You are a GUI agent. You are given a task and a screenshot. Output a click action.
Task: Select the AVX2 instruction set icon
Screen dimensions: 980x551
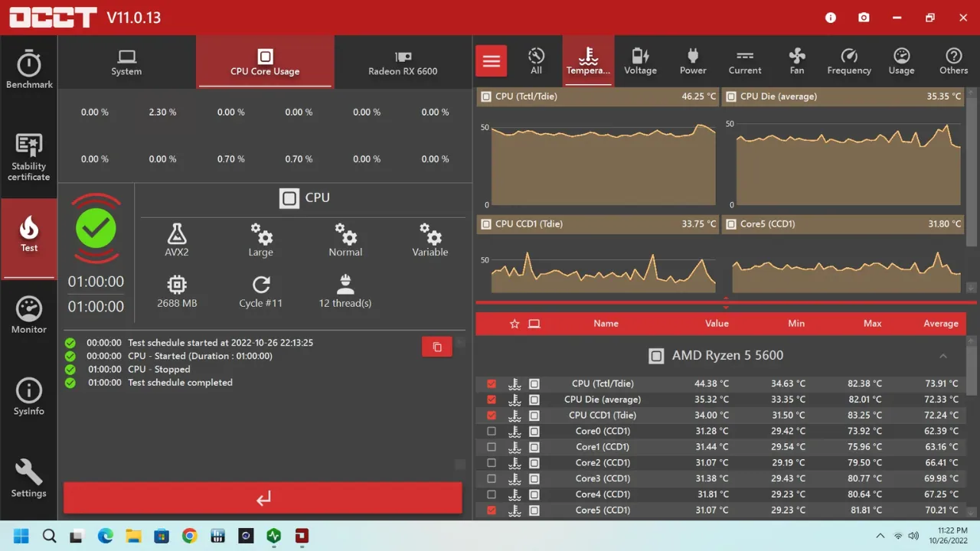[x=177, y=233]
